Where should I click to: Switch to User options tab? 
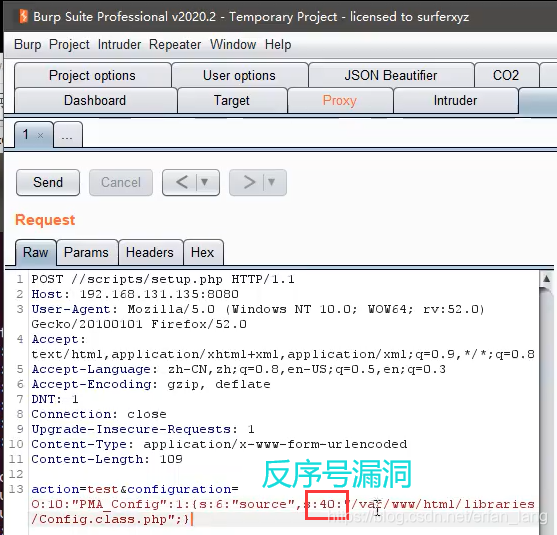coord(239,75)
